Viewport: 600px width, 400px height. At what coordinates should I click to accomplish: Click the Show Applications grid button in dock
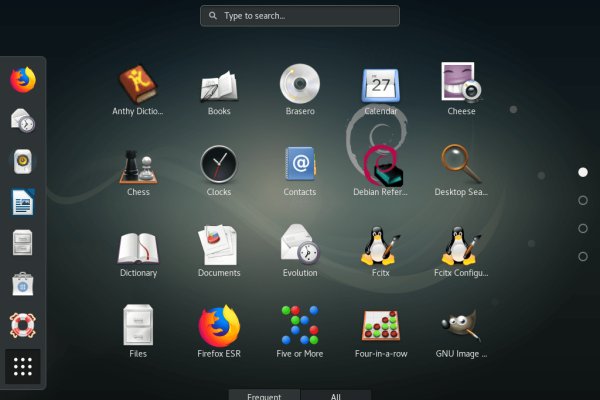tap(23, 367)
